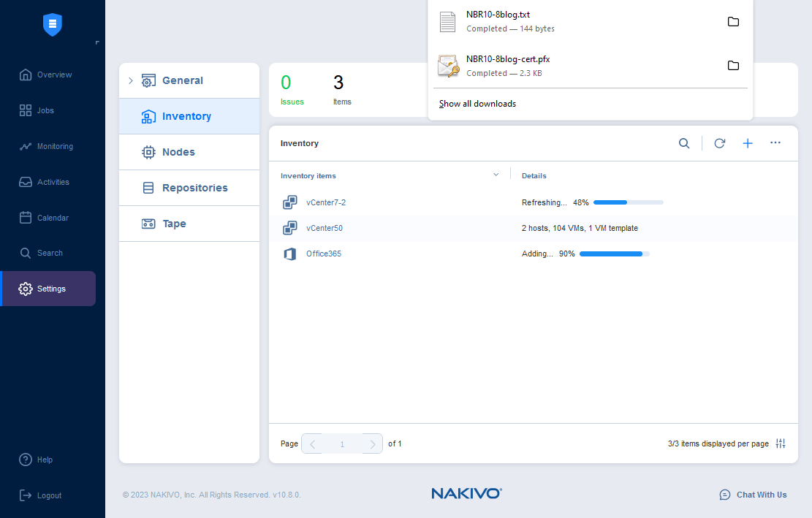
Task: Expand the General settings chevron
Action: (x=131, y=80)
